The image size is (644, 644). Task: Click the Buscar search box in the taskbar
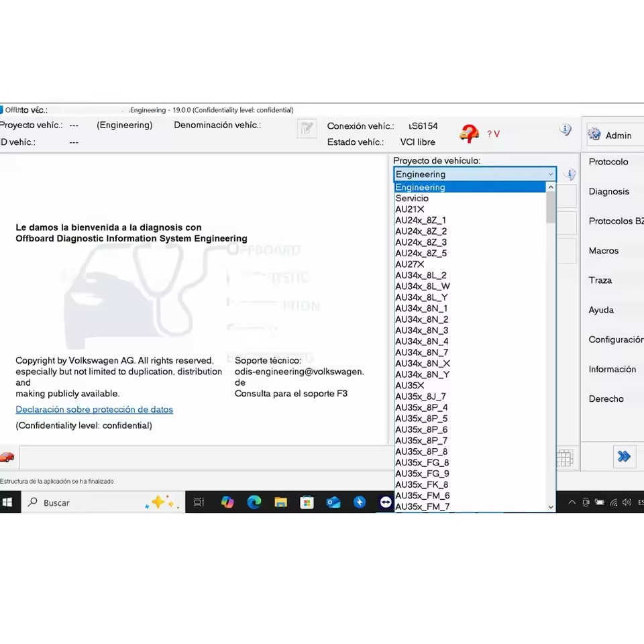click(103, 502)
